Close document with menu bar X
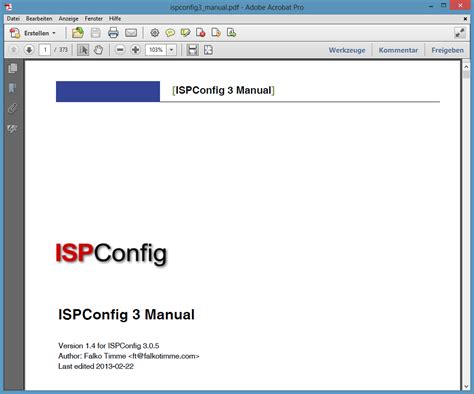Screen dimensions: 474x394 (465, 19)
